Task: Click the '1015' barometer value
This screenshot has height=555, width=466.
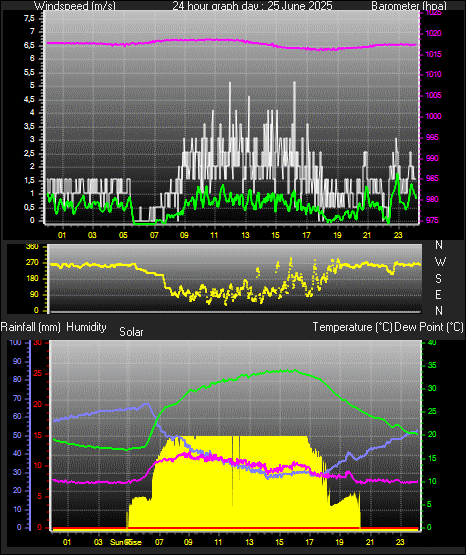Action: pos(433,54)
